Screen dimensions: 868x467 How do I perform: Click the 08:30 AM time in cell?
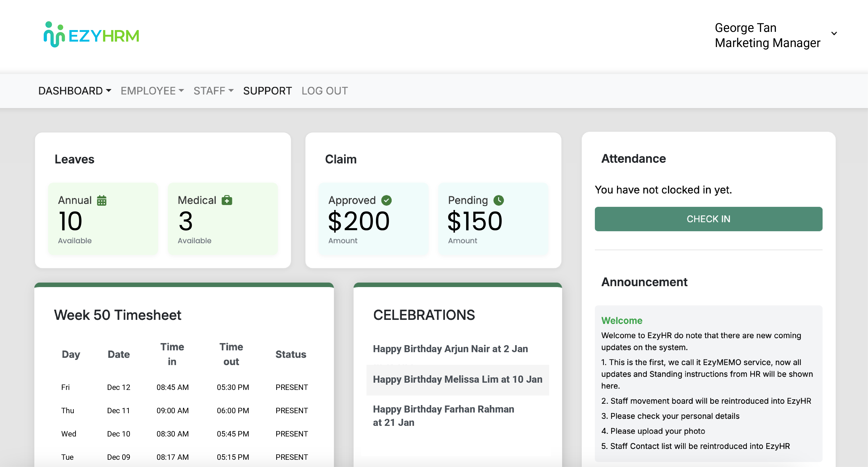[x=173, y=434]
